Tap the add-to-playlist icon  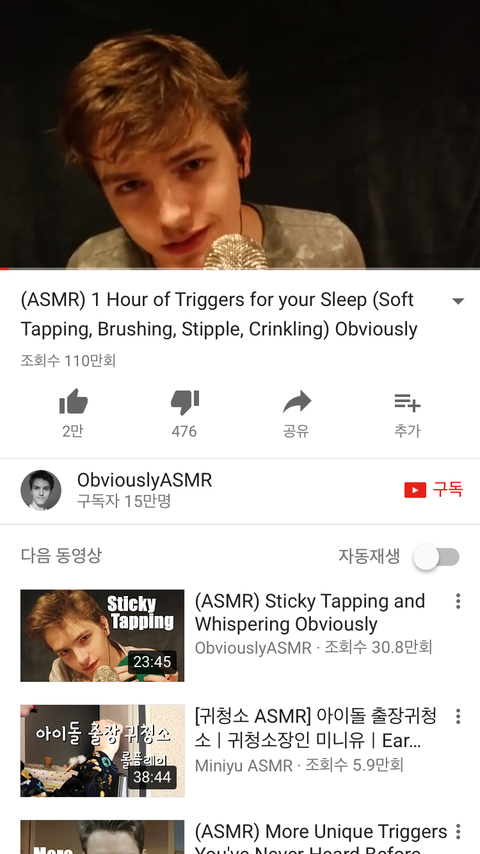(407, 402)
